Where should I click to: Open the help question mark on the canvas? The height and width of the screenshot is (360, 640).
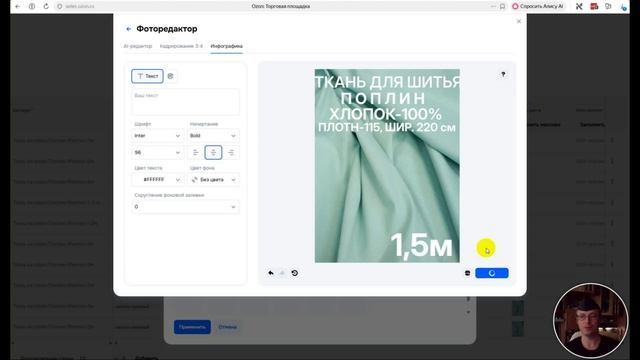tap(503, 74)
